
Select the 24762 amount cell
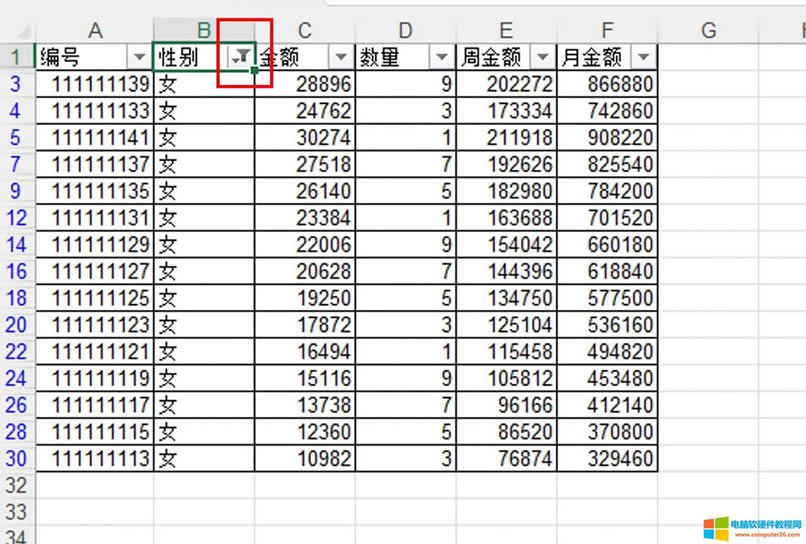(305, 111)
